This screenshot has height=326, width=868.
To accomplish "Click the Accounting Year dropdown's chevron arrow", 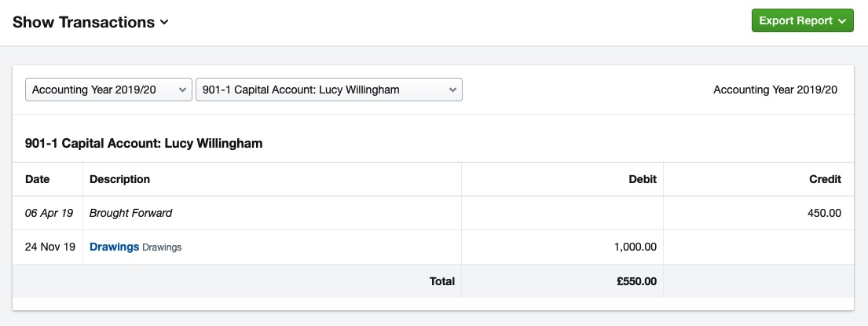I will 182,90.
